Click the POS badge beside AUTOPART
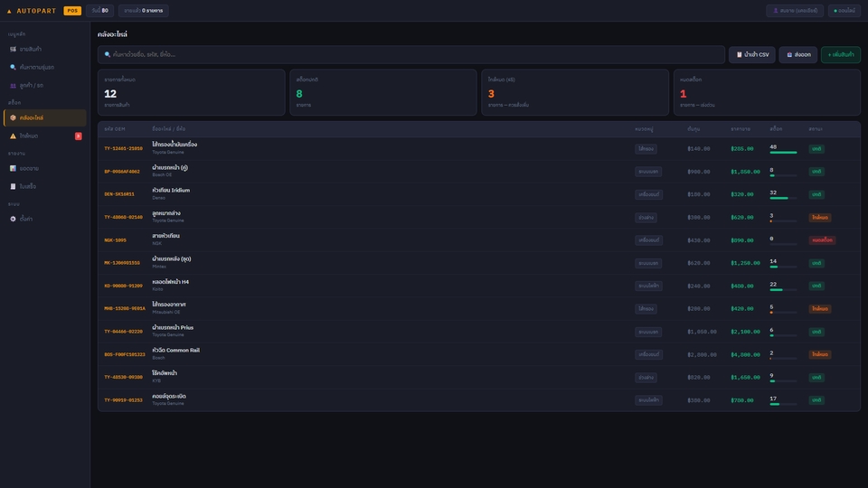The width and height of the screenshot is (868, 488). pos(72,11)
